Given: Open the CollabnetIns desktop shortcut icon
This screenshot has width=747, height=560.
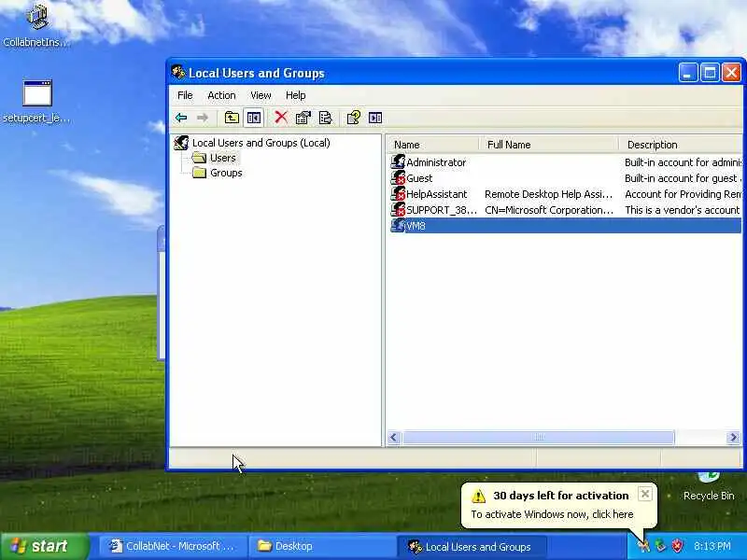Looking at the screenshot, I should coord(37,17).
